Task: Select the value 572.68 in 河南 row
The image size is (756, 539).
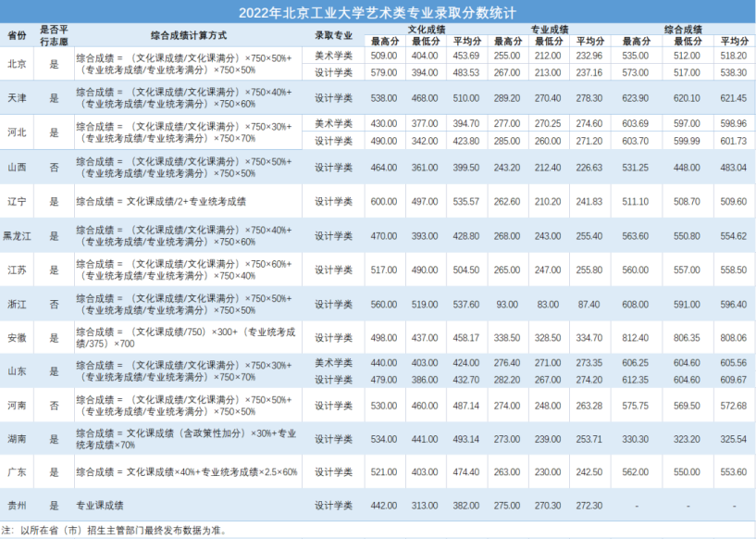Action: (x=734, y=406)
